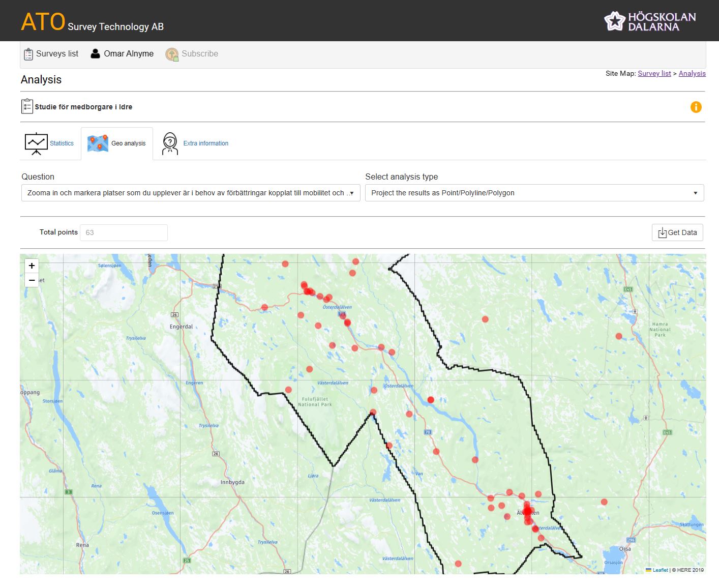Follow the Analysis breadcrumb link

point(692,73)
